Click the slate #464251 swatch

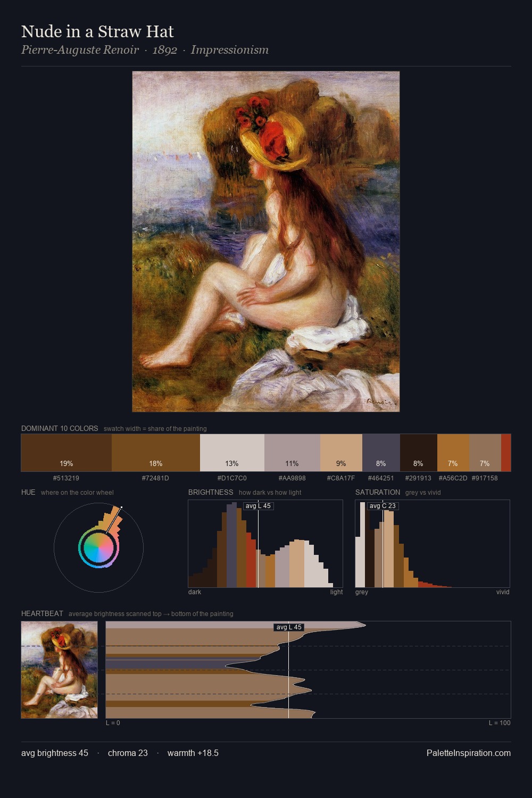click(381, 453)
